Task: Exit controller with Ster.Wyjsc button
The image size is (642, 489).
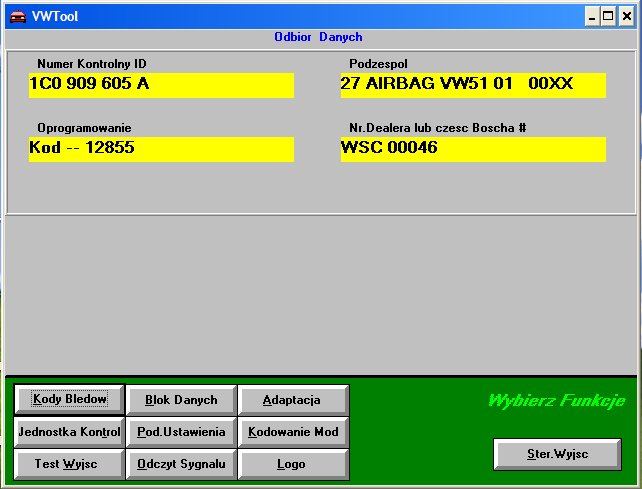Action: click(557, 454)
